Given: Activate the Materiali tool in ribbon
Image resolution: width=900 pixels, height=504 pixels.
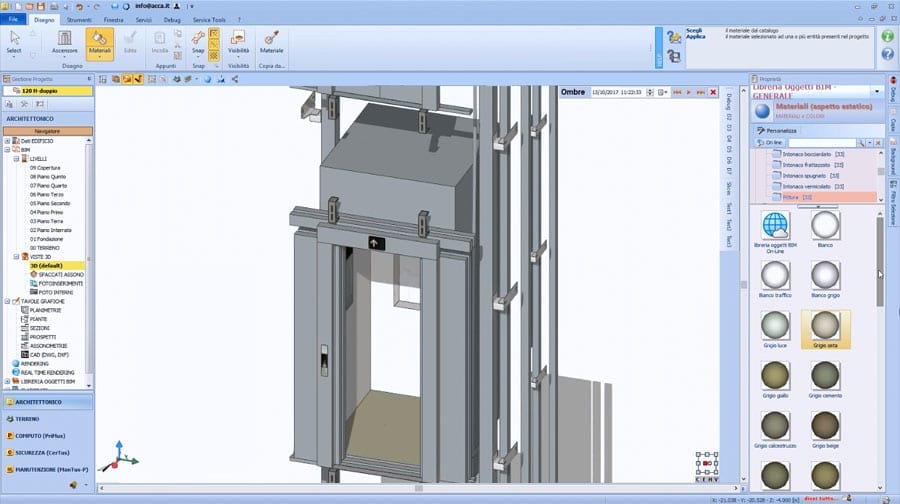Looking at the screenshot, I should coord(99,42).
